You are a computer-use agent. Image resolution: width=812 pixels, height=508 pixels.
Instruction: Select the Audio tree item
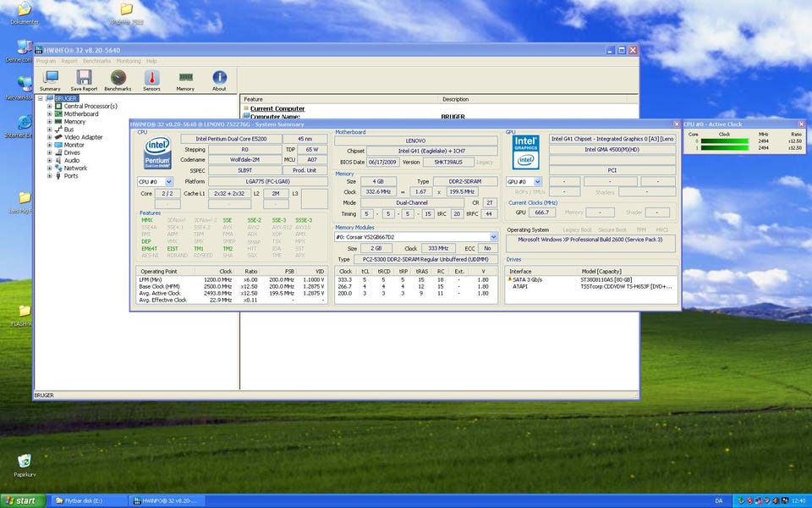click(x=71, y=161)
